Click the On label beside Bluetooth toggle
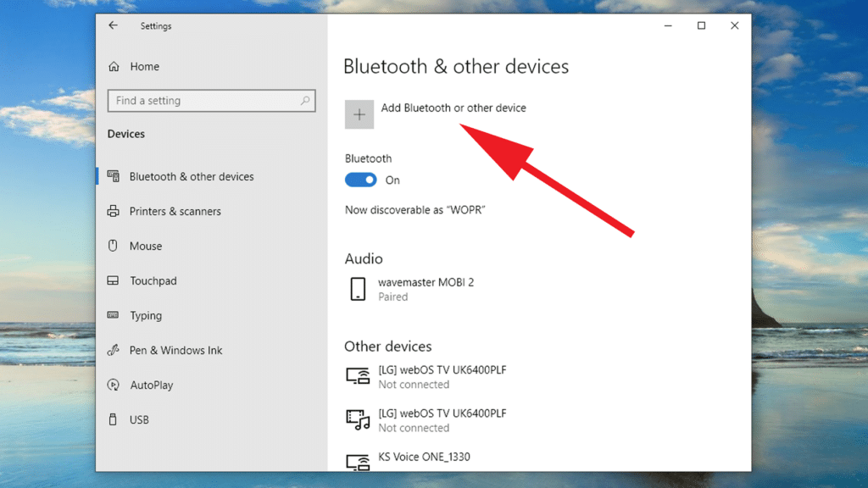 [x=392, y=180]
